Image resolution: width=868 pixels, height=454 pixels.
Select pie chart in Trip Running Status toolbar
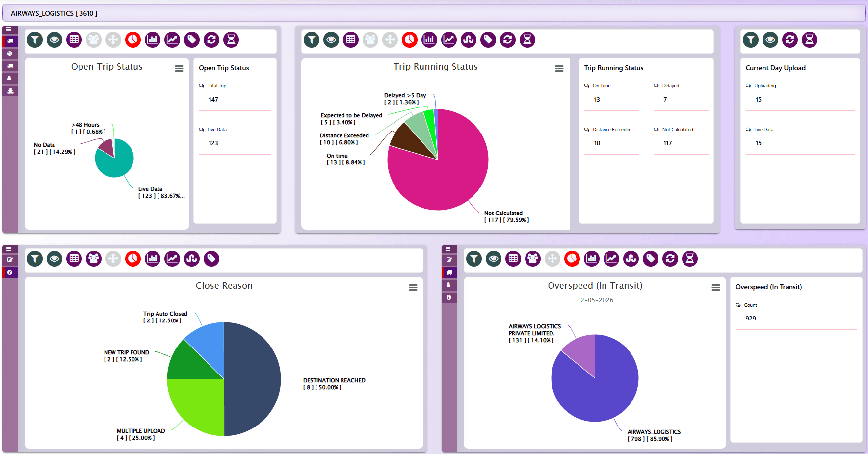410,40
